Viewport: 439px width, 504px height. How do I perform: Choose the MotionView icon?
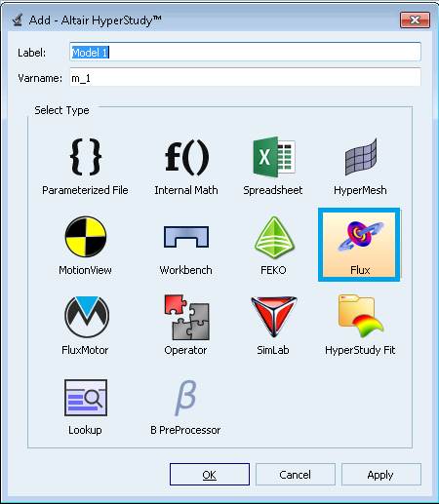pos(86,237)
